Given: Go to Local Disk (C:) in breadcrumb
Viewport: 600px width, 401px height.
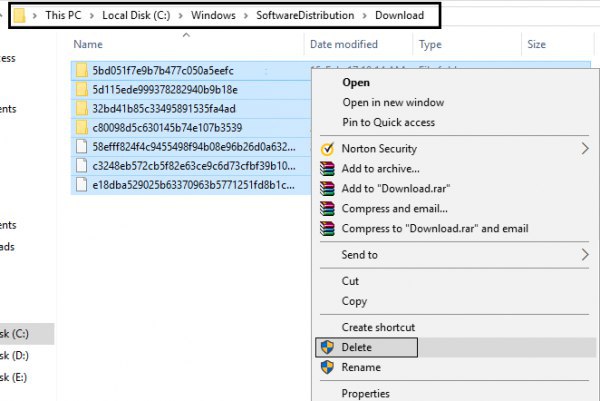Looking at the screenshot, I should (x=148, y=16).
